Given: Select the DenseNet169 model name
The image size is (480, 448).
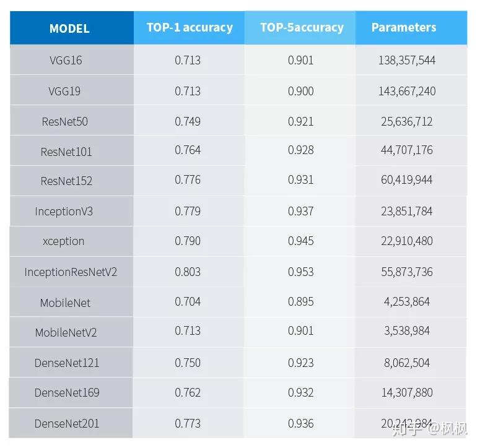Looking at the screenshot, I should tap(67, 392).
